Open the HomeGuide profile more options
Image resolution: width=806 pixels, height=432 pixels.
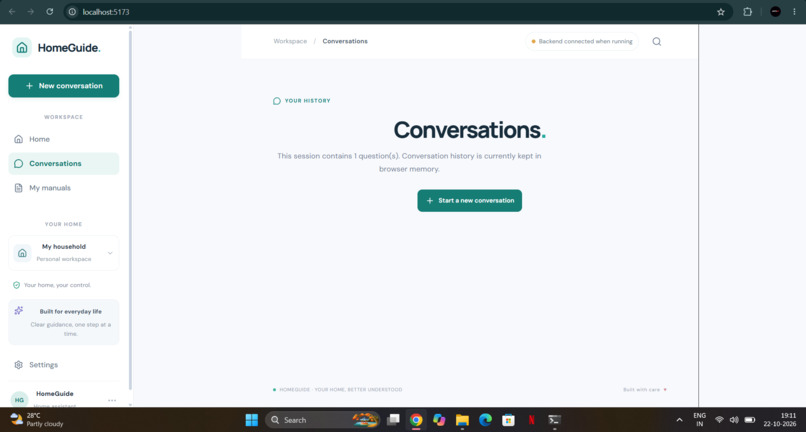tap(112, 400)
